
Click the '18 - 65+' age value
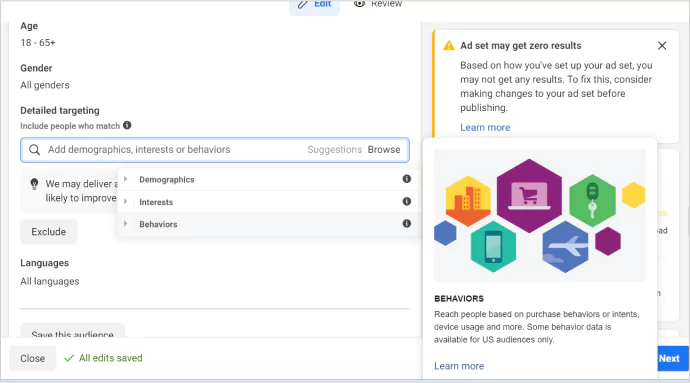(38, 43)
